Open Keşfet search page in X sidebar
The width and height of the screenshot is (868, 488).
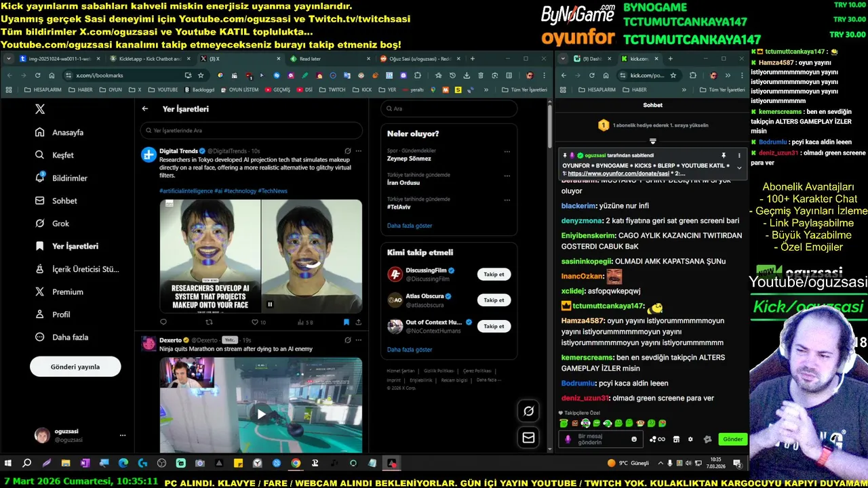pos(55,155)
